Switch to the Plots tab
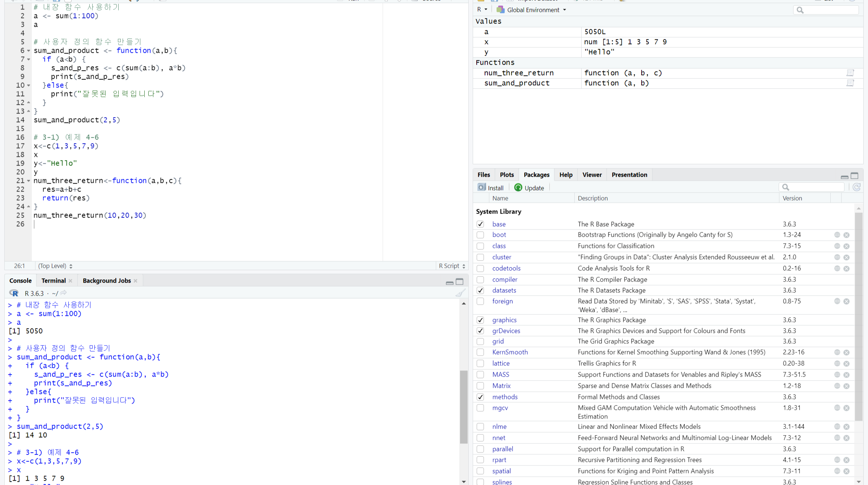868x485 pixels. (507, 175)
